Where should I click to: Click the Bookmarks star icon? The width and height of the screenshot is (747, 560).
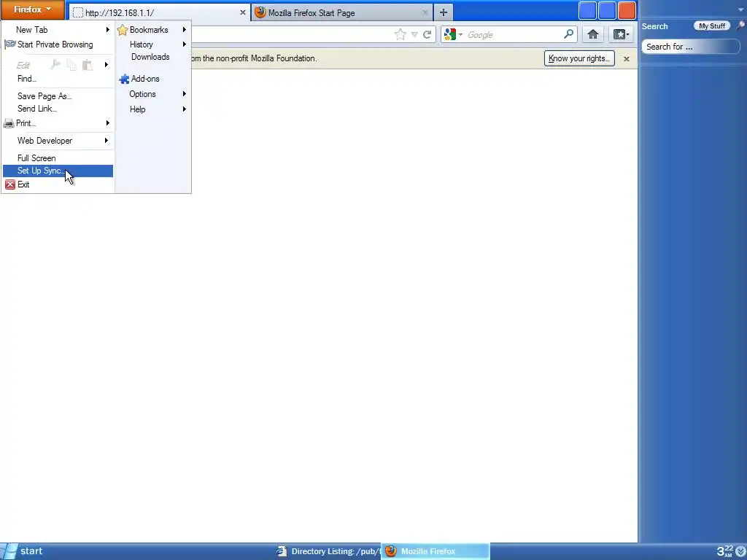(123, 30)
